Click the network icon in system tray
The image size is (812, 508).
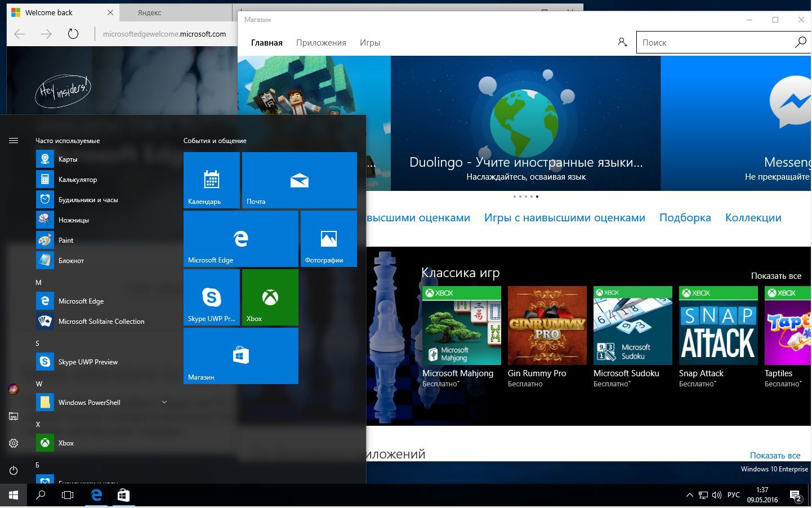click(703, 495)
